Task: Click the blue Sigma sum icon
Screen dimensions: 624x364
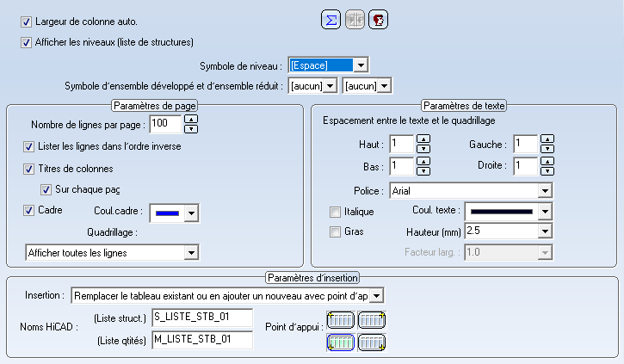Action: [x=330, y=21]
